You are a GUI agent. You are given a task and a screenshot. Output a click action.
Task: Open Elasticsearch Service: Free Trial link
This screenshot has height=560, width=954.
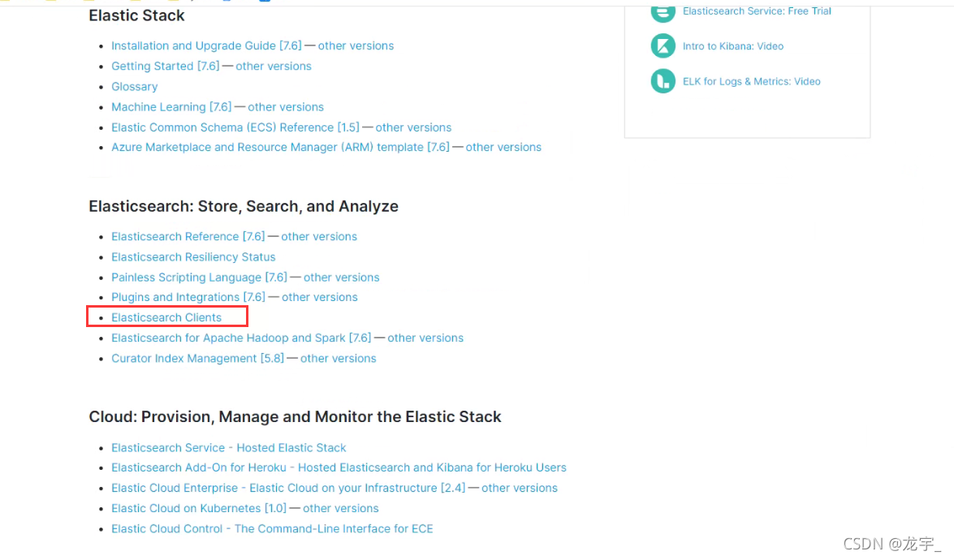756,11
